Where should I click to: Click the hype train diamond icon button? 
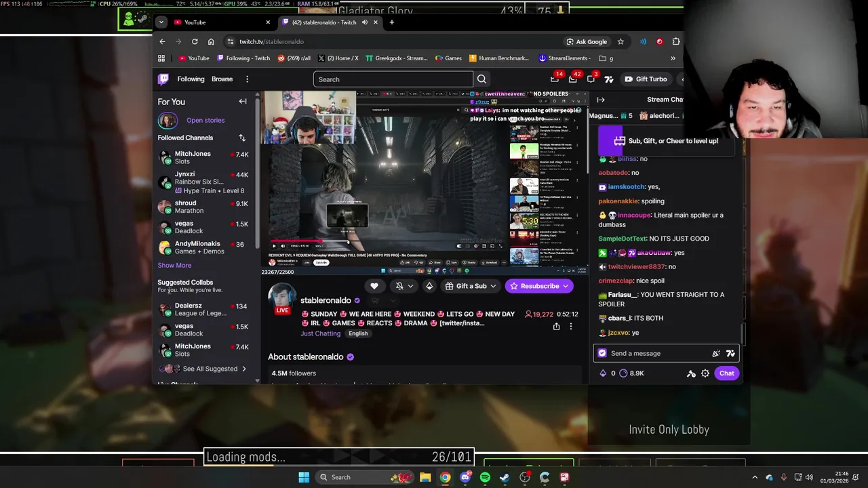tap(429, 286)
